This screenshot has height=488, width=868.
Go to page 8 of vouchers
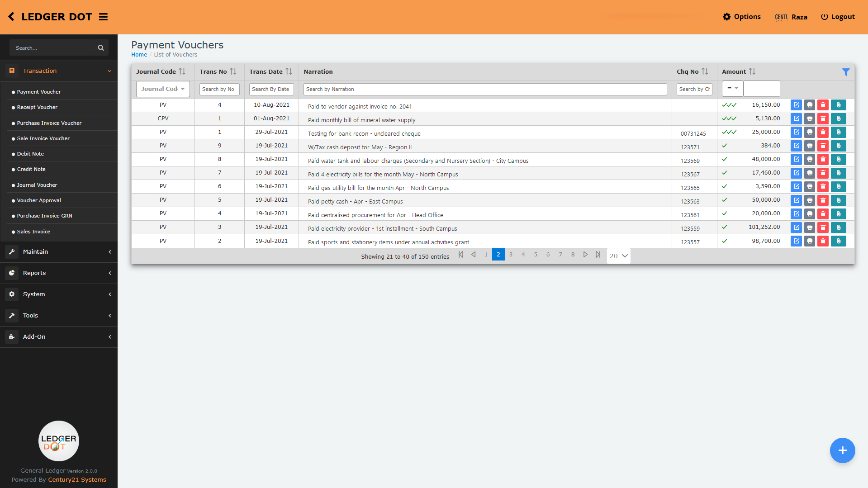573,255
